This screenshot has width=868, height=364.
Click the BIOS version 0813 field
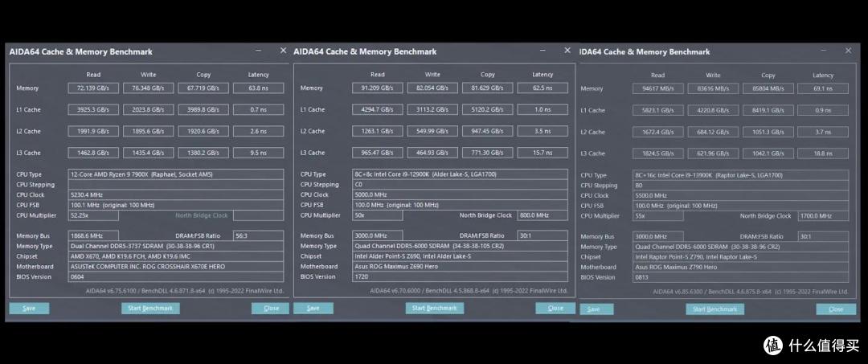pyautogui.click(x=741, y=277)
